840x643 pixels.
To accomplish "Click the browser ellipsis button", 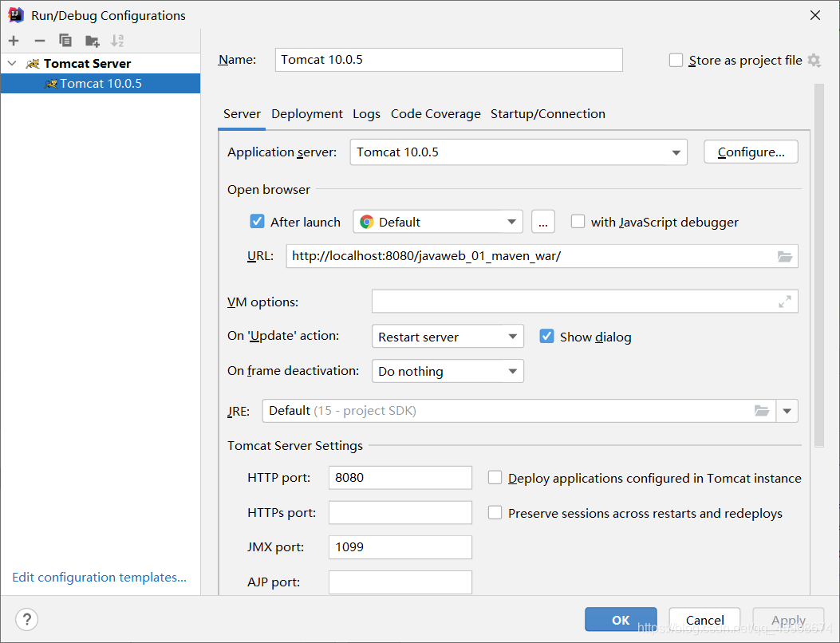I will [x=543, y=222].
